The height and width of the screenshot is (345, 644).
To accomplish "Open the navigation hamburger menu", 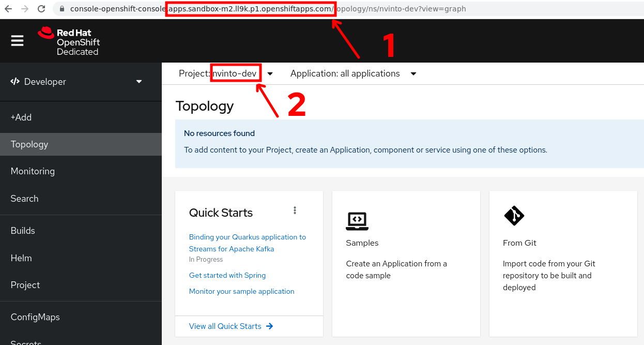I will click(17, 41).
